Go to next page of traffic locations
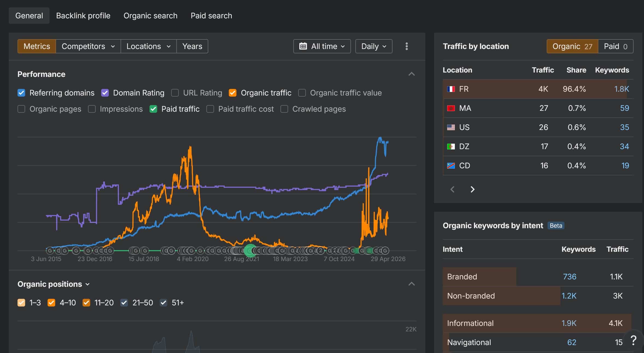This screenshot has height=353, width=644. pos(472,189)
